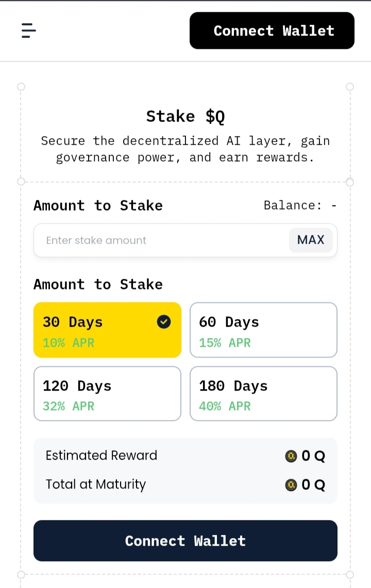The height and width of the screenshot is (588, 371).
Task: Click the Balance readout
Action: coord(300,206)
